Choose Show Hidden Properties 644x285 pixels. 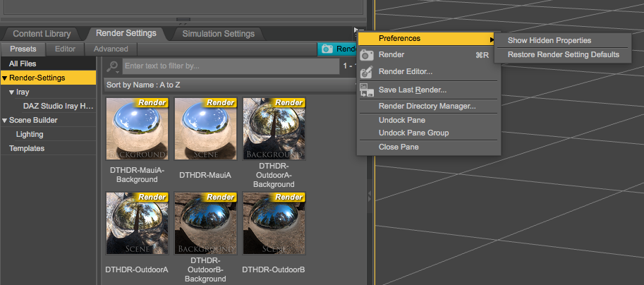click(x=549, y=40)
